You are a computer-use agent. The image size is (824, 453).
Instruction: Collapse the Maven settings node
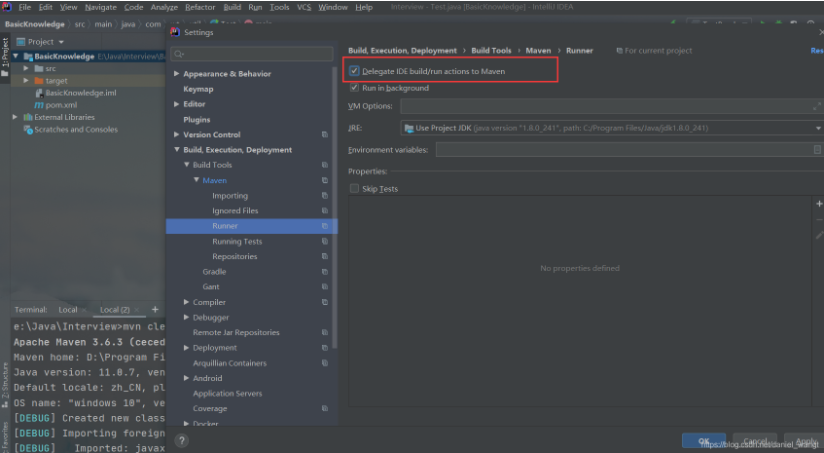196,180
